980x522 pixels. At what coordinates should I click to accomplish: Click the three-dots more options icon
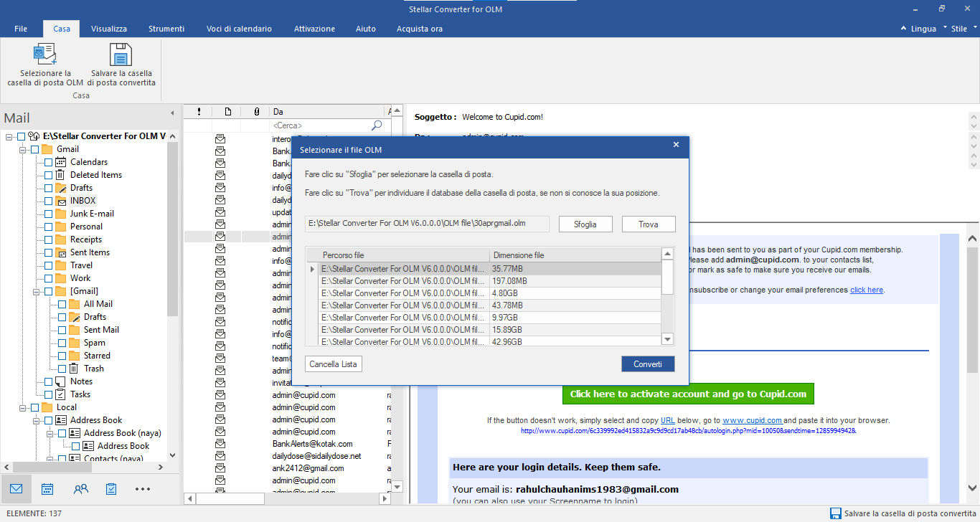[x=143, y=489]
